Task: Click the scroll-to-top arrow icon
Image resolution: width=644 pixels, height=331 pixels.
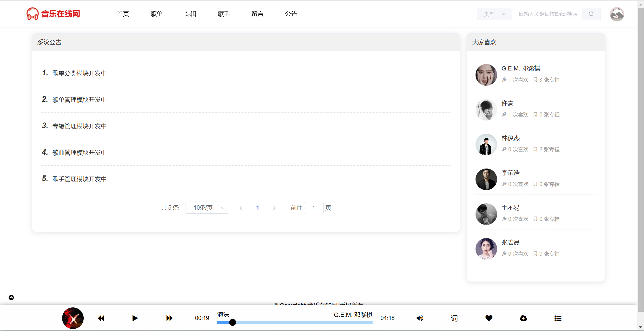Action: [11, 297]
